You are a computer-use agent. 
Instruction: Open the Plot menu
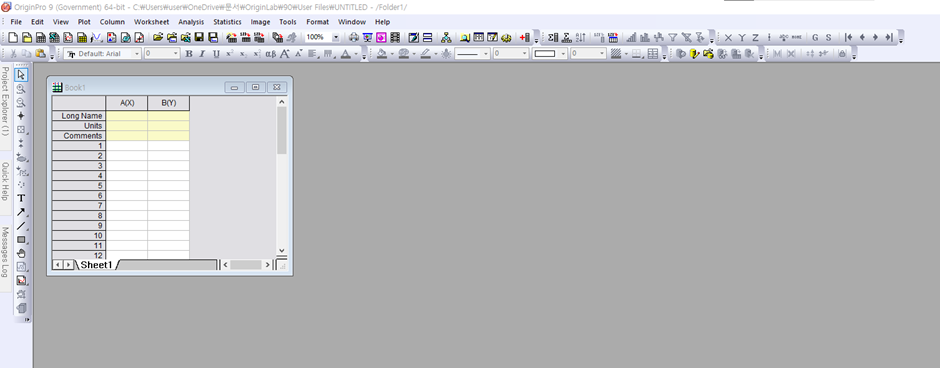84,22
